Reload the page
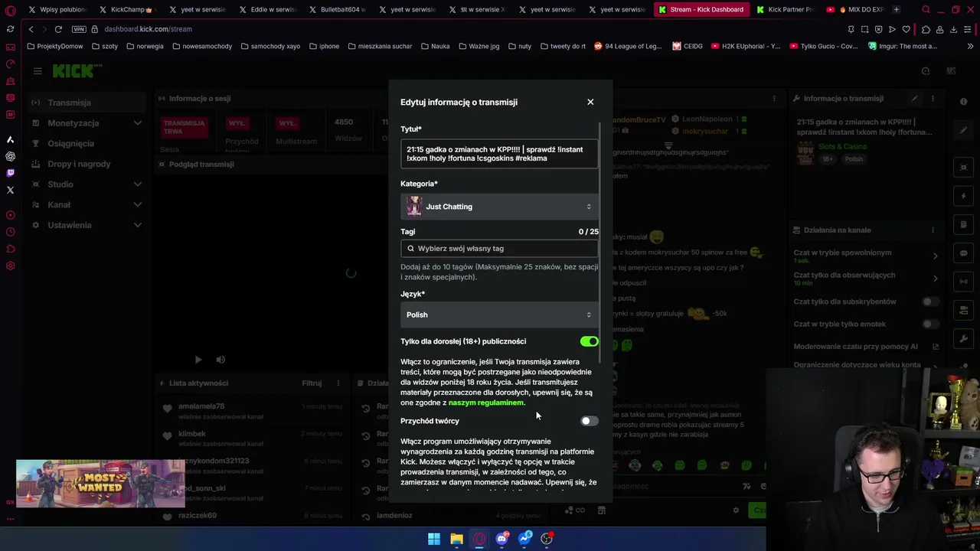The image size is (980, 551). coord(58,29)
